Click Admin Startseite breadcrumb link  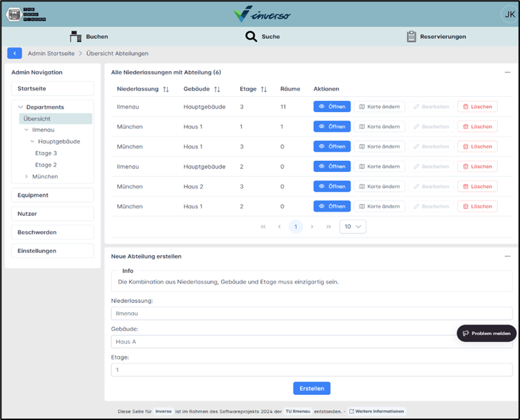[x=51, y=54]
